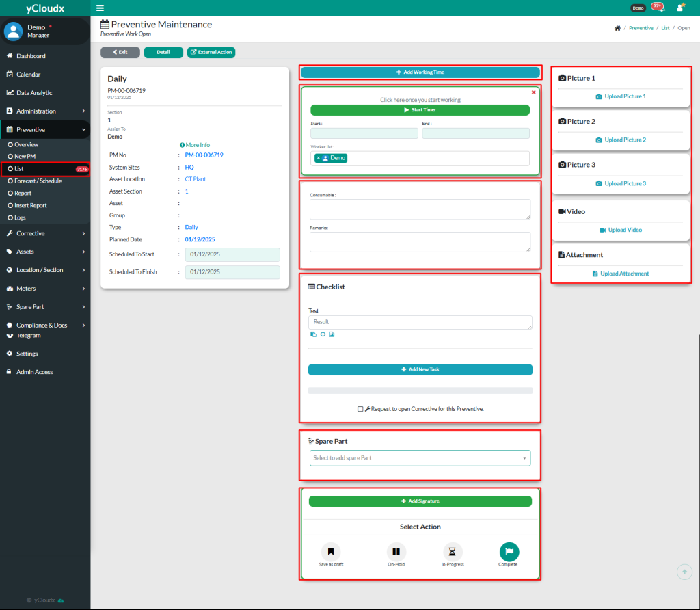
Task: Click the home icon in the breadcrumb
Action: 617,28
